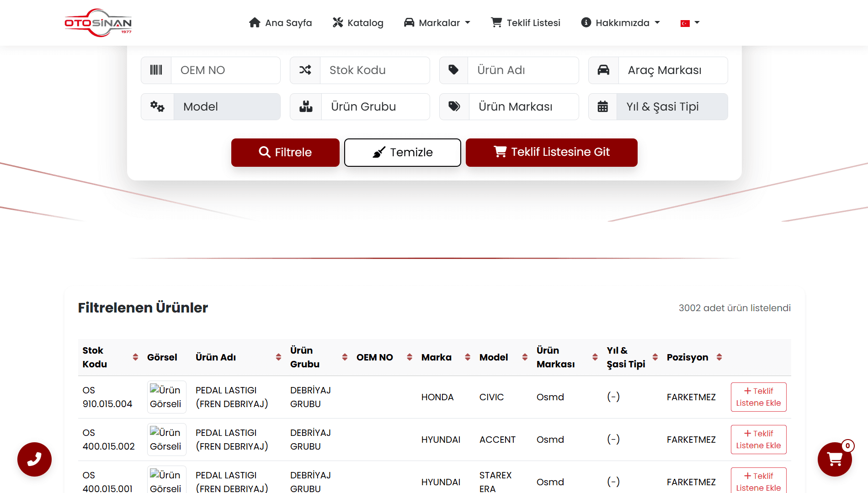
Task: Open the Yıl & Şasi Tipi selector
Action: (x=672, y=107)
